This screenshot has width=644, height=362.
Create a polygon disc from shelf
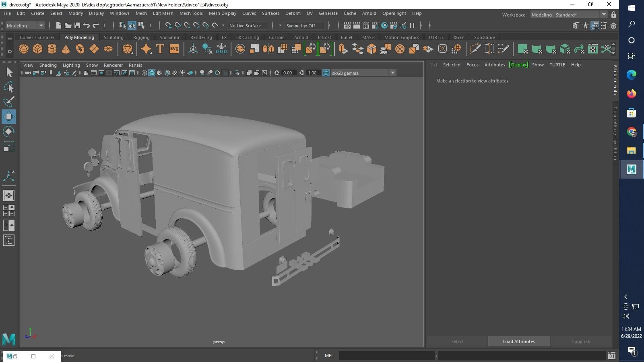(108, 49)
